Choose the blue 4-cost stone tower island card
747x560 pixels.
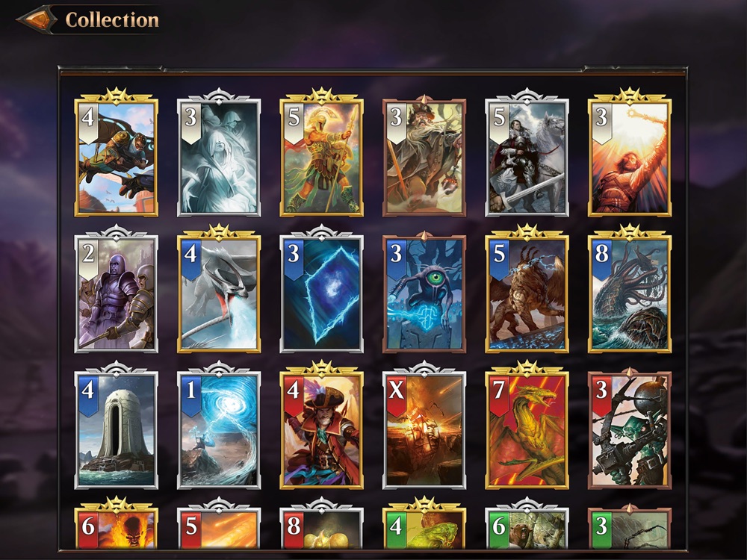[117, 426]
